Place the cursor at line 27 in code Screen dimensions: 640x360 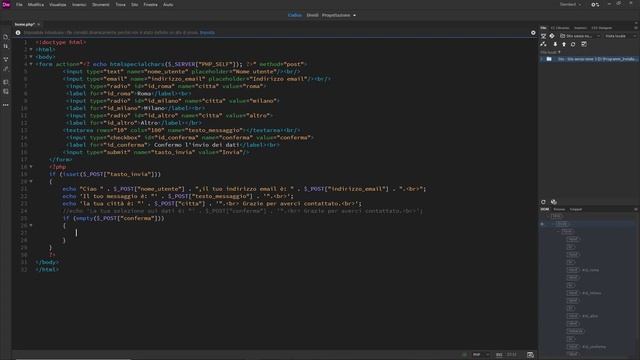point(76,233)
